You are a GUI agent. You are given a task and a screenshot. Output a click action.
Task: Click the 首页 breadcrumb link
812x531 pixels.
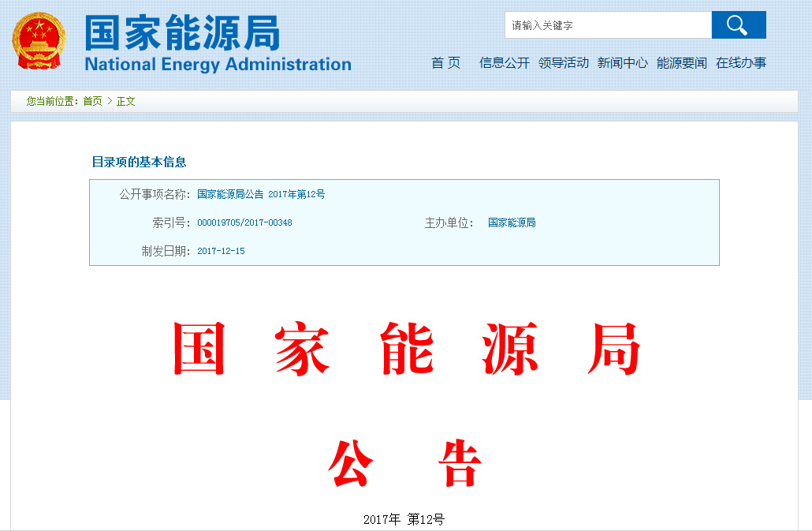pos(92,101)
